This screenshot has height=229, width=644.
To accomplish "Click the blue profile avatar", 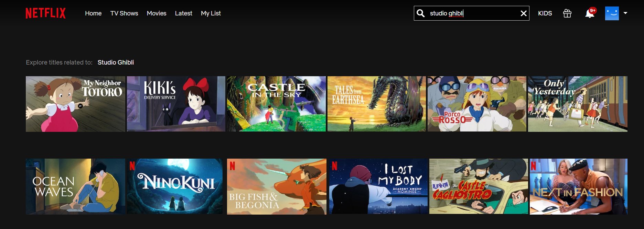I will tap(612, 13).
